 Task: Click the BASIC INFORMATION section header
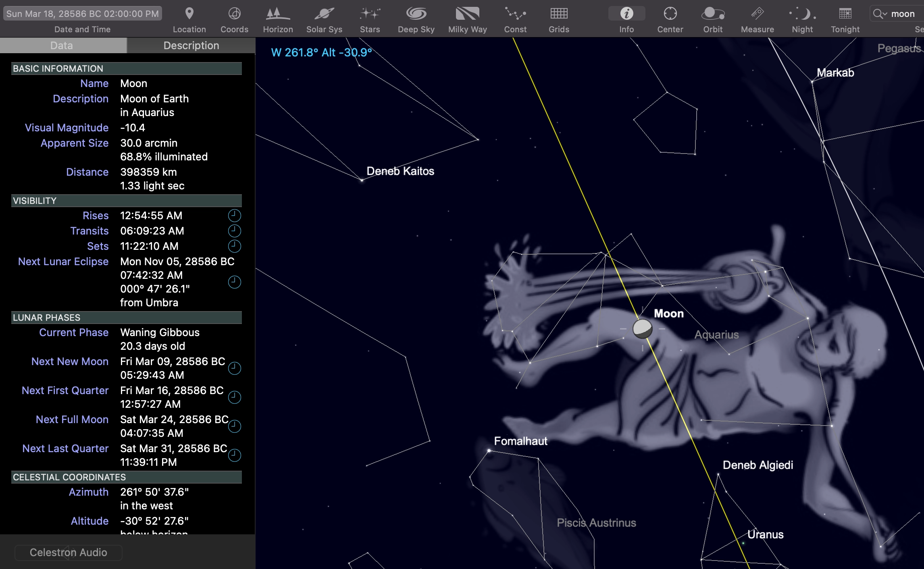[x=127, y=69]
